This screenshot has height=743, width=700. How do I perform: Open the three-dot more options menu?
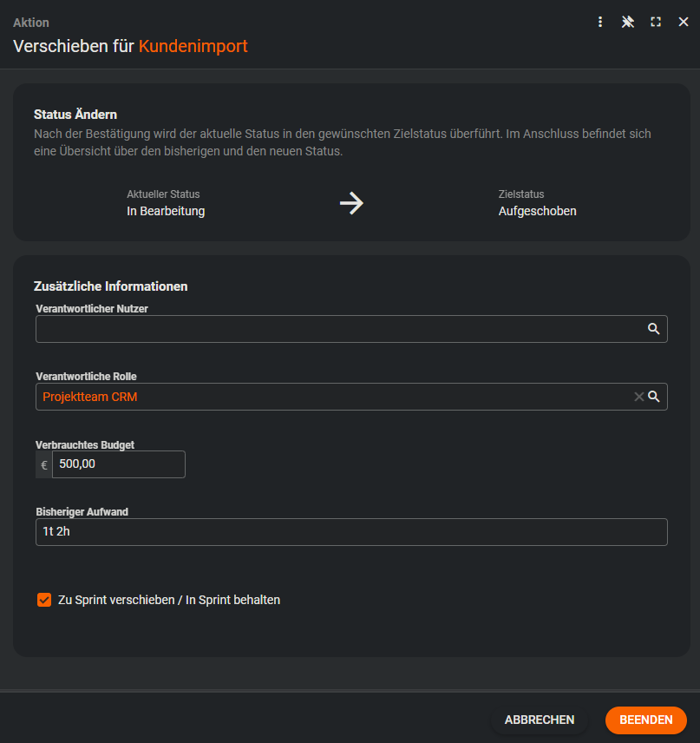pos(600,23)
